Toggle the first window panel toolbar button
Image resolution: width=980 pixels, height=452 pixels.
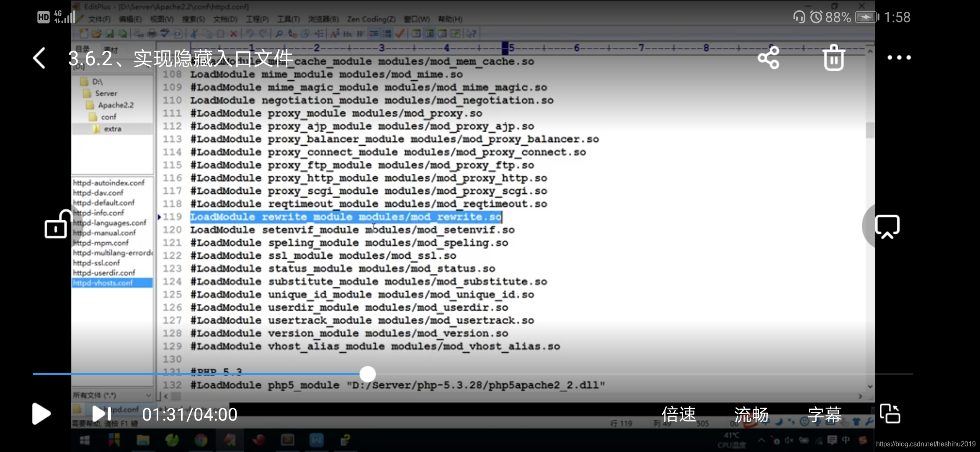click(x=416, y=33)
